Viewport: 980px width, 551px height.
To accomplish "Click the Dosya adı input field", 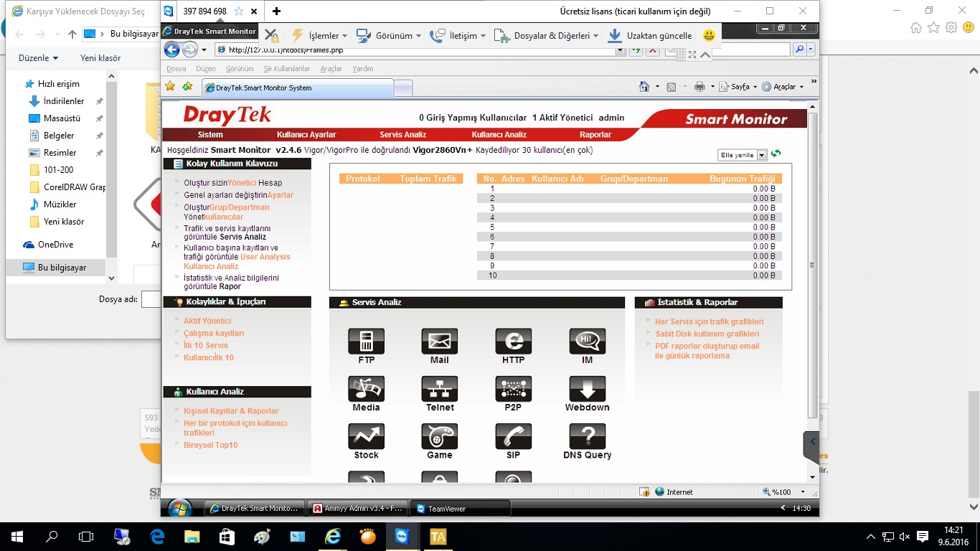I will pyautogui.click(x=150, y=299).
